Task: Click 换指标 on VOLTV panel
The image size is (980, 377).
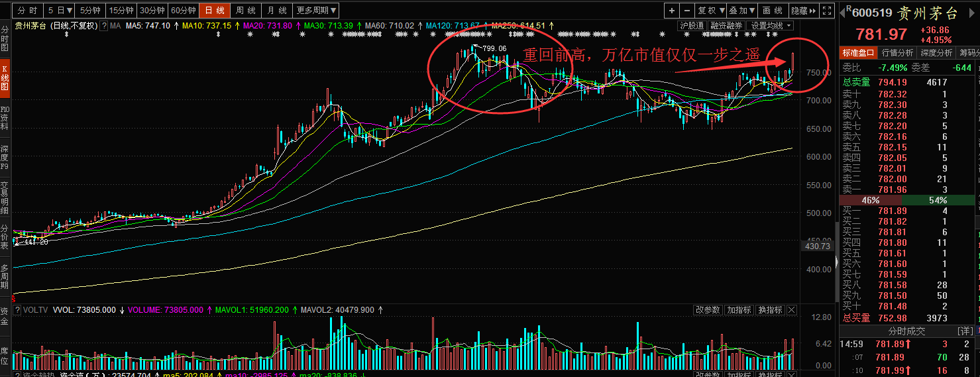Action: 769,310
